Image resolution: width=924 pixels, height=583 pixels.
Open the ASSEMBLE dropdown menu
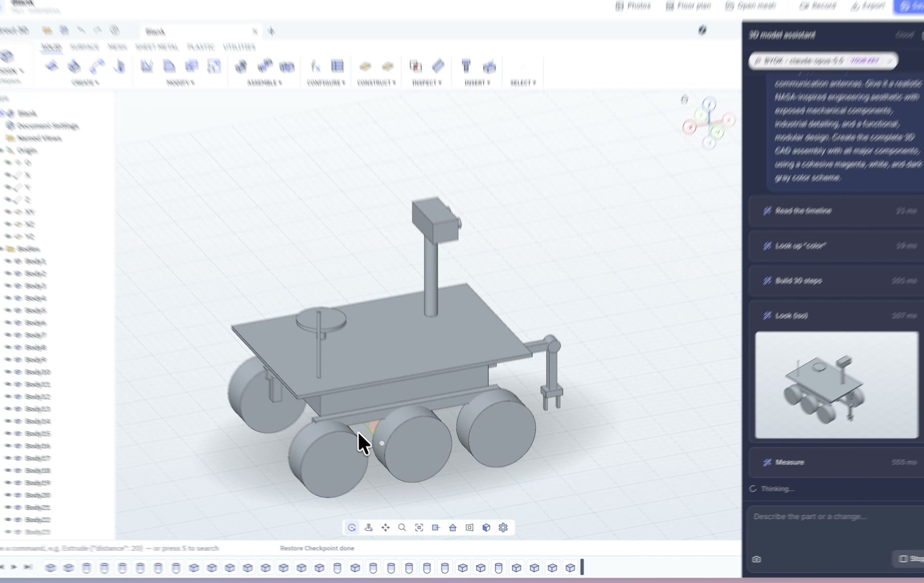(264, 83)
